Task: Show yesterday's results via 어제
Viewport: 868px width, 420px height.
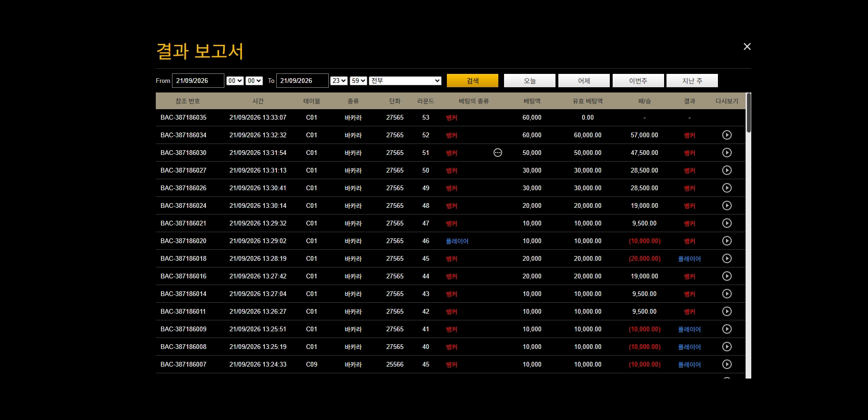Action: tap(584, 81)
